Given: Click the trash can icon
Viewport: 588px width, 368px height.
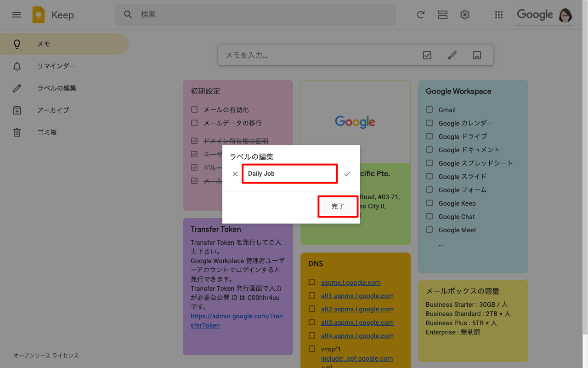Looking at the screenshot, I should tap(17, 132).
